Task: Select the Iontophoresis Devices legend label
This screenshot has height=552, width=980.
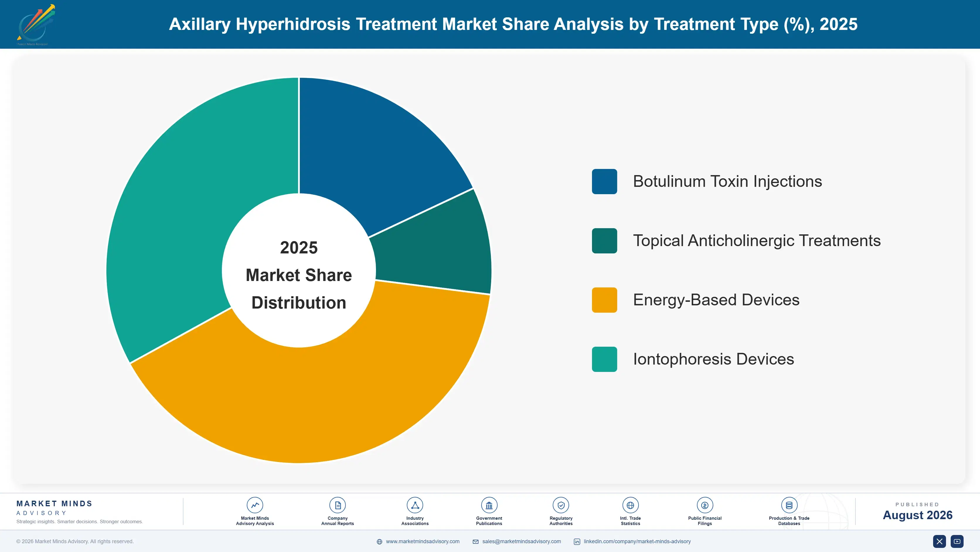Action: 713,359
